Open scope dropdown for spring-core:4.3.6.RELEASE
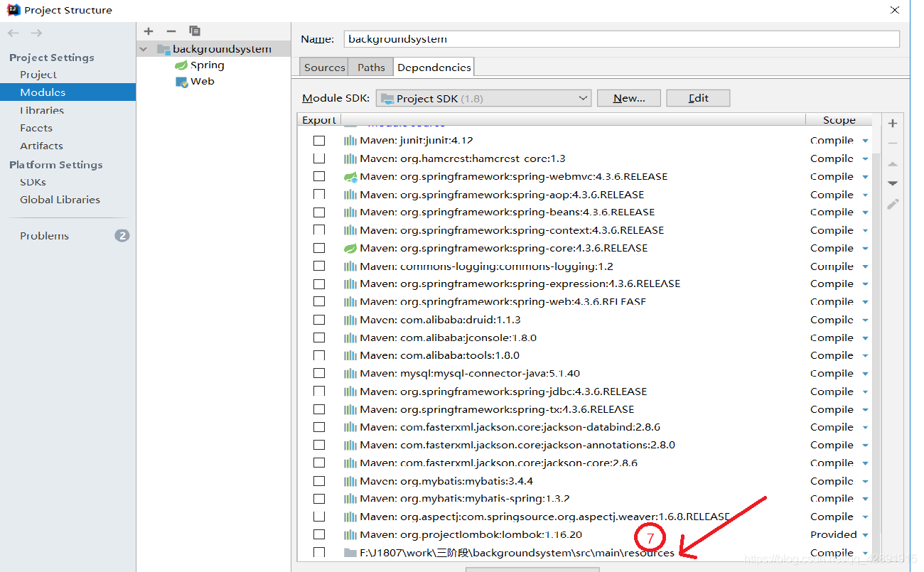924x572 pixels. [x=865, y=249]
